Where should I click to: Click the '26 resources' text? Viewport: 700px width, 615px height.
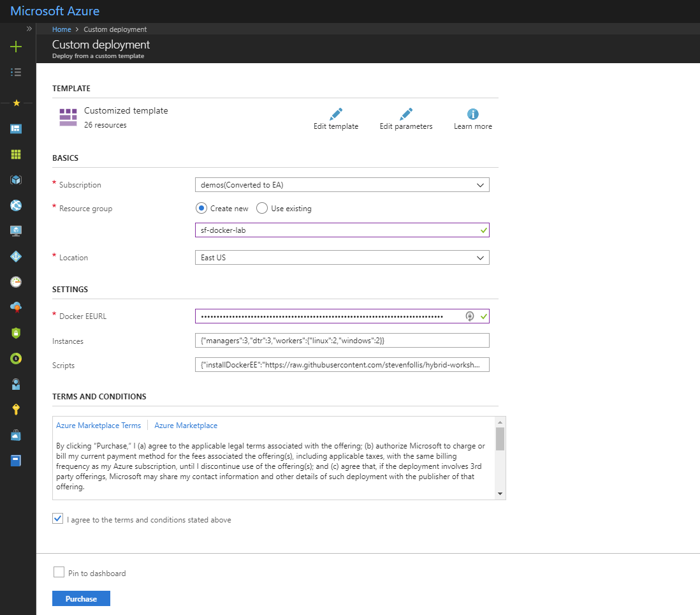pos(105,125)
